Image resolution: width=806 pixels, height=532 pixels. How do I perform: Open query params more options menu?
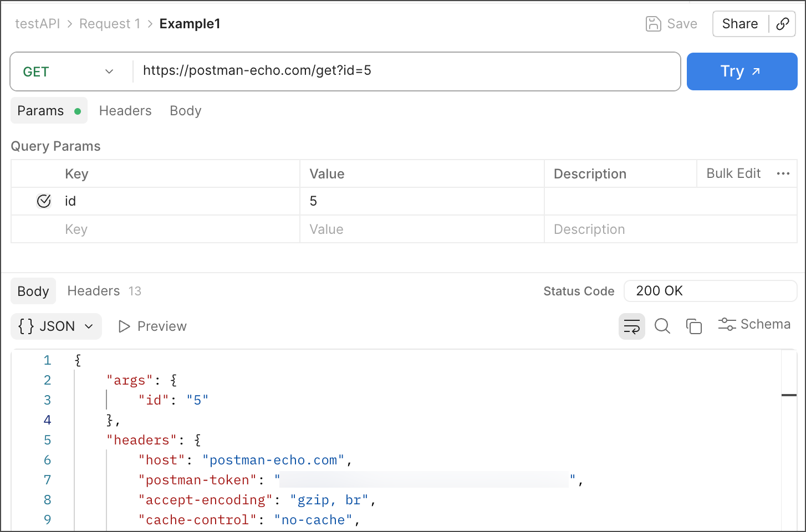point(783,173)
